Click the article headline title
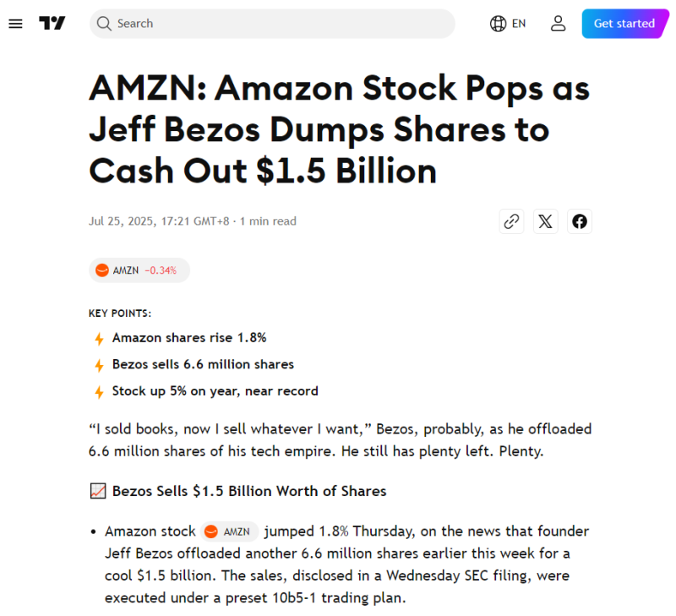 (x=339, y=129)
